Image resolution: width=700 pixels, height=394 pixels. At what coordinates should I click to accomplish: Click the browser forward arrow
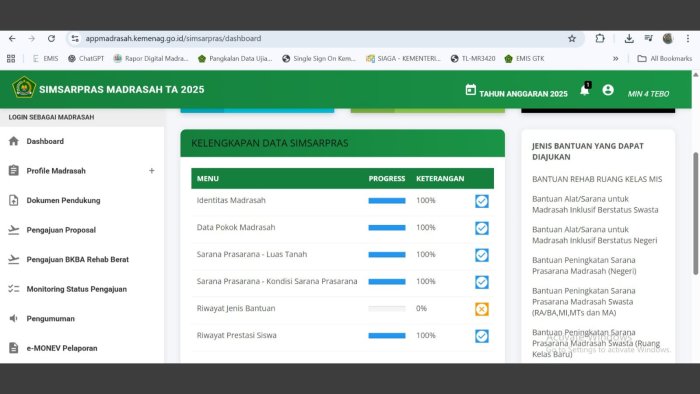pos(31,38)
